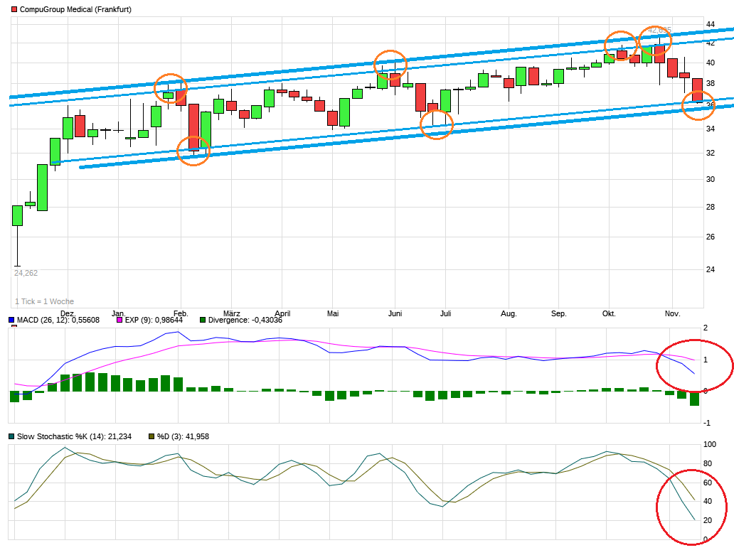Click the "1 Tick = 1 Woche" note

click(x=44, y=301)
